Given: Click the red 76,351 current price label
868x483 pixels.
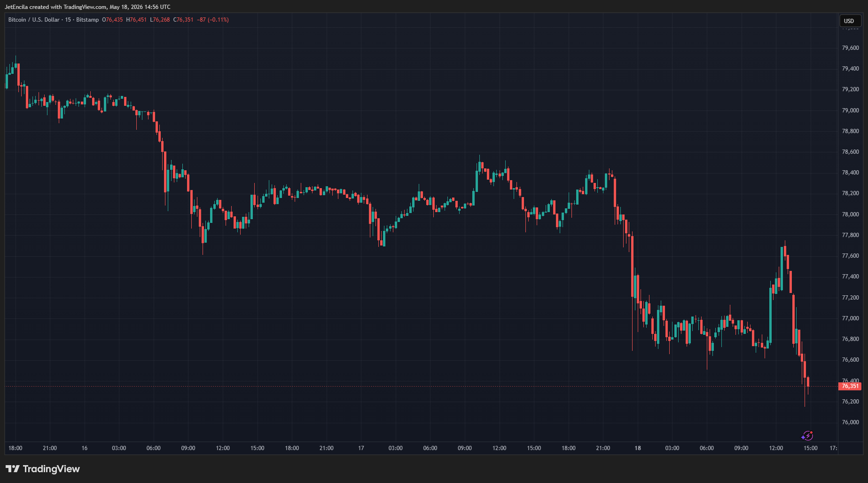Looking at the screenshot, I should (850, 386).
